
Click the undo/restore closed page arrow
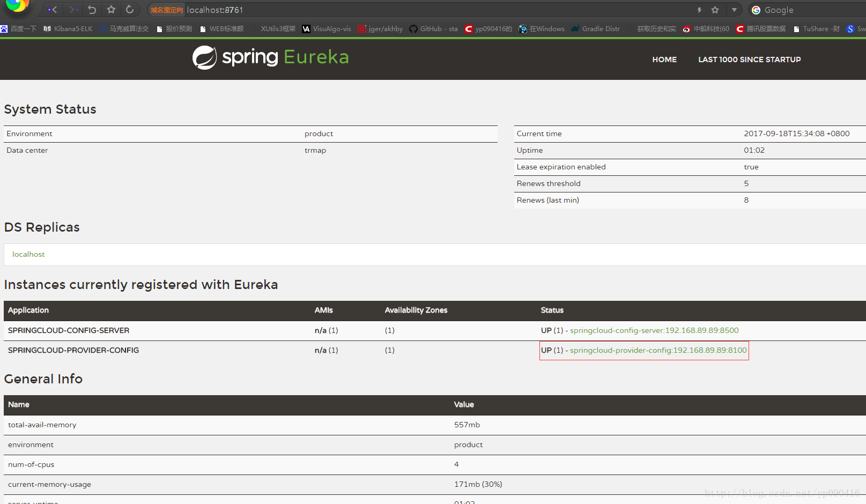pyautogui.click(x=92, y=10)
